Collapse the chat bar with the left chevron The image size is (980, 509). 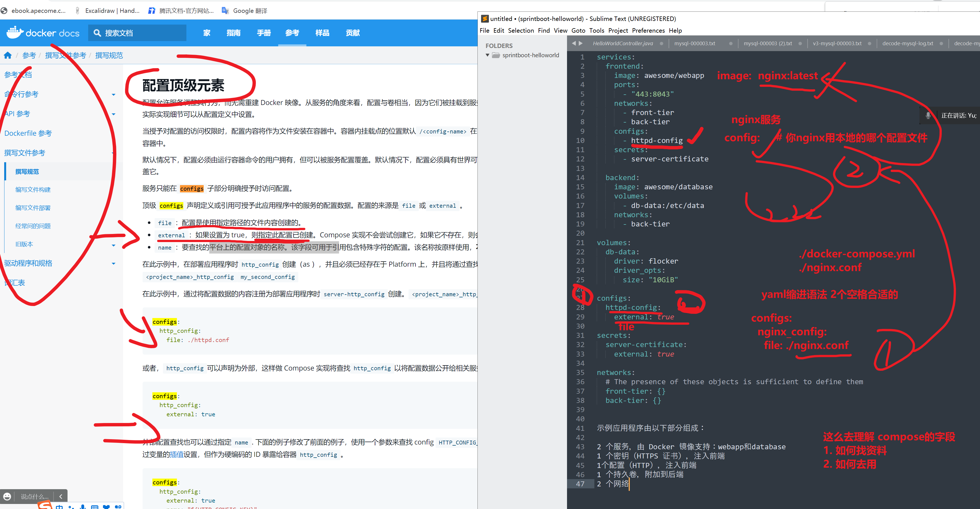coord(61,496)
